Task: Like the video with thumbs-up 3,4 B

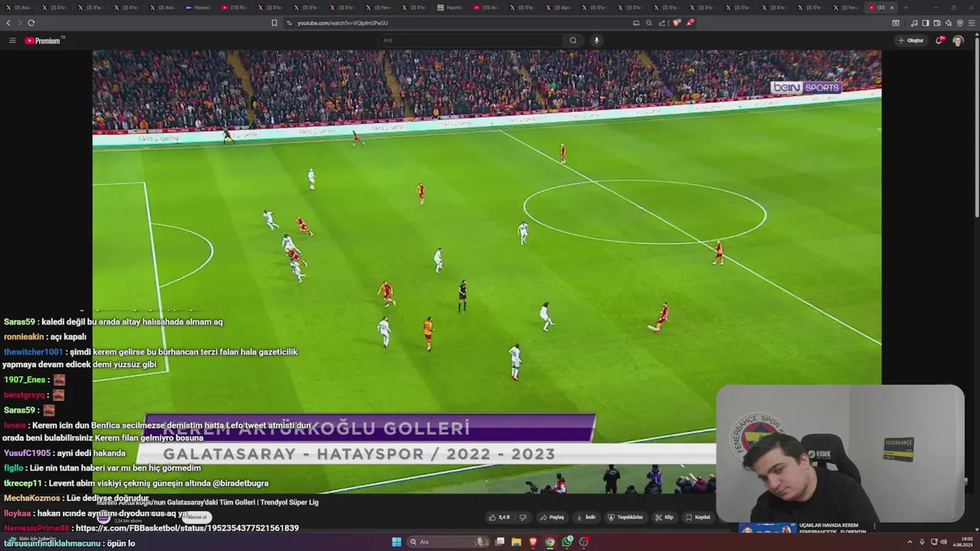Action: [499, 517]
